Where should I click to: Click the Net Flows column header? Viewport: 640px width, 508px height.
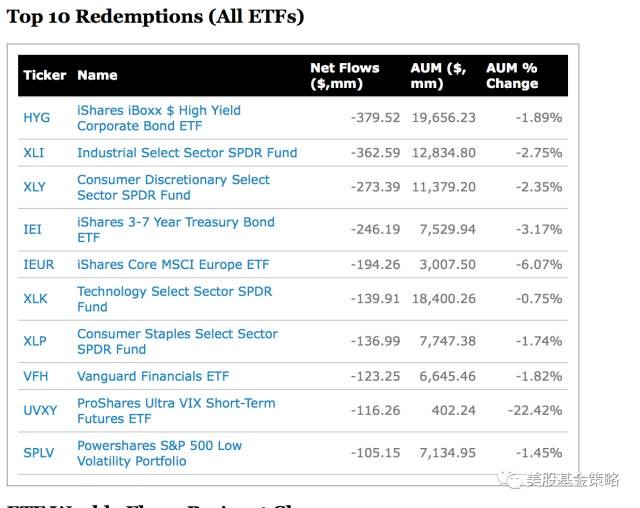(x=345, y=75)
